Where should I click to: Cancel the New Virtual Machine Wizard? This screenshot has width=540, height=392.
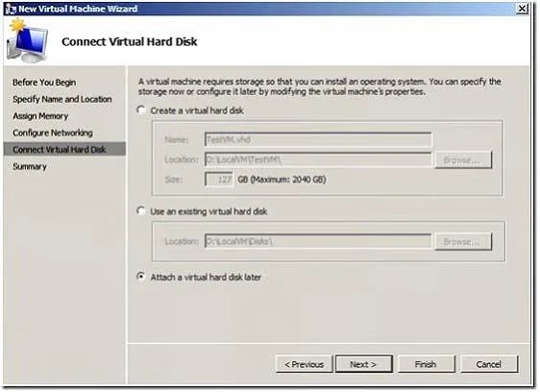pos(489,364)
